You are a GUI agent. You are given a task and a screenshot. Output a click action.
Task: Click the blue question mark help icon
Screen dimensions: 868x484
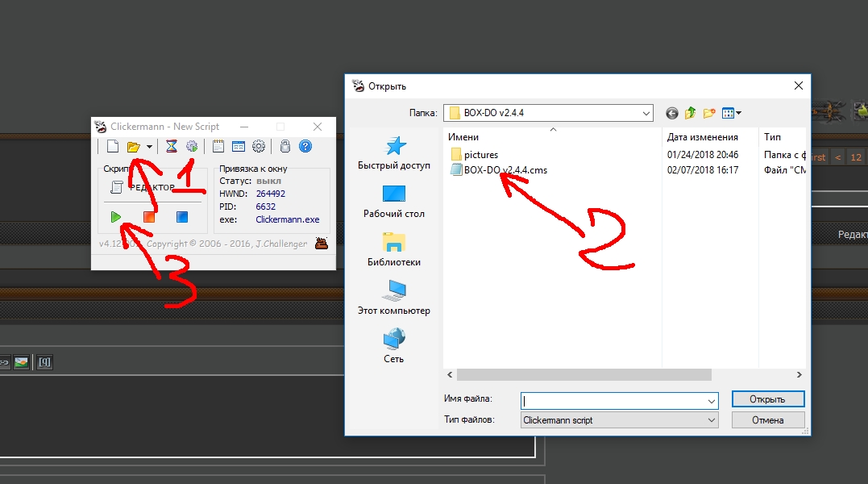(305, 147)
